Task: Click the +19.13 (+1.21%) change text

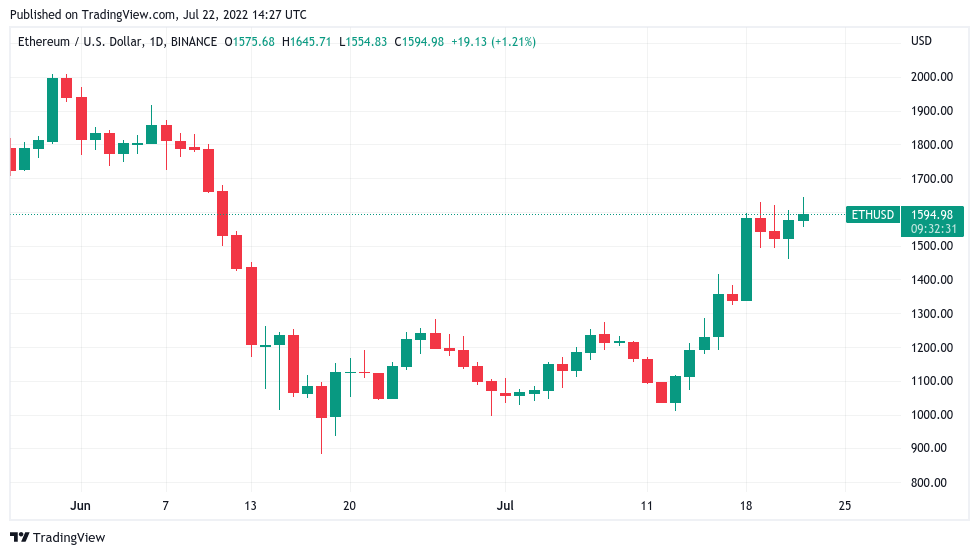Action: point(494,42)
